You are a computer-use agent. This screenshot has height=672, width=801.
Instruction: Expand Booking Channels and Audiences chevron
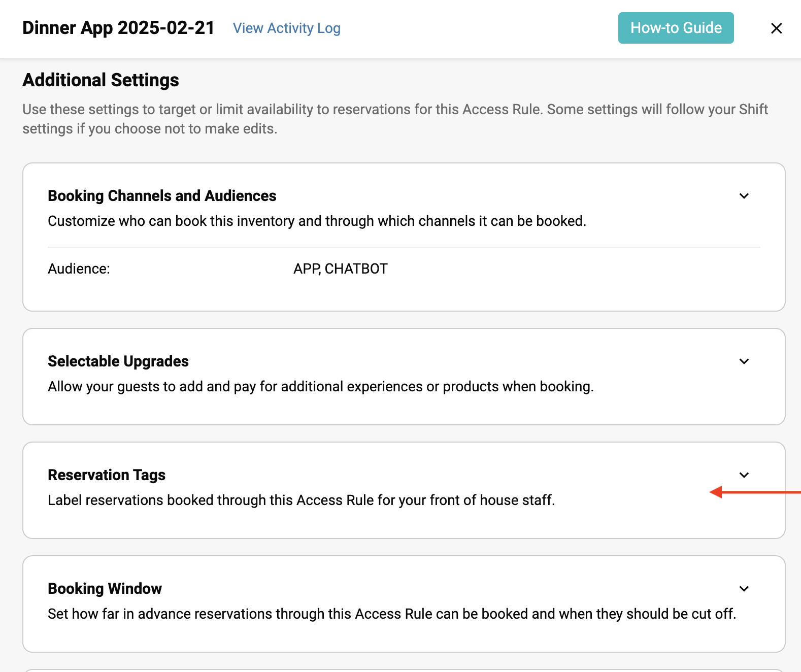point(744,196)
